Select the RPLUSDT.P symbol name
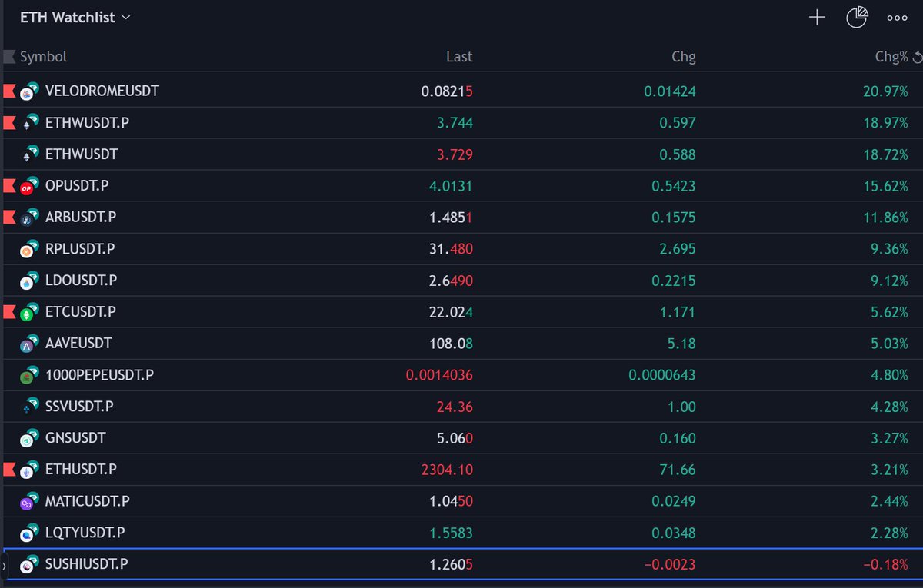Screen dimensions: 923x588 pos(80,248)
